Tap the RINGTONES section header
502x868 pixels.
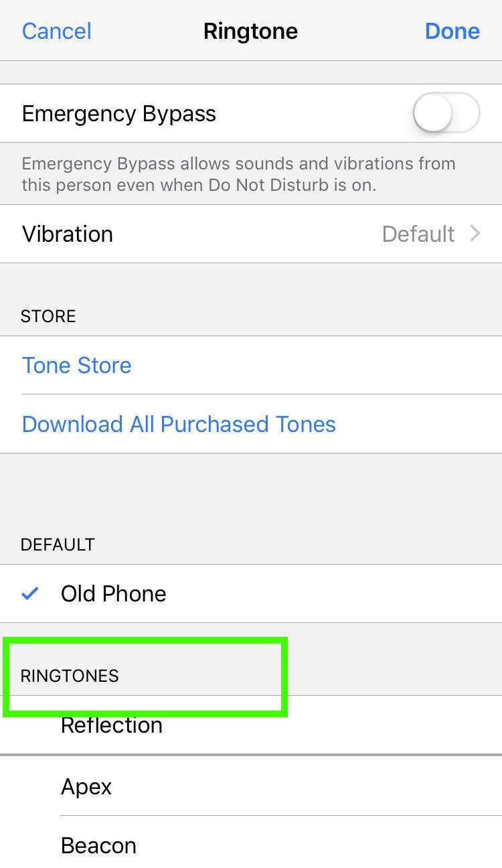[68, 676]
